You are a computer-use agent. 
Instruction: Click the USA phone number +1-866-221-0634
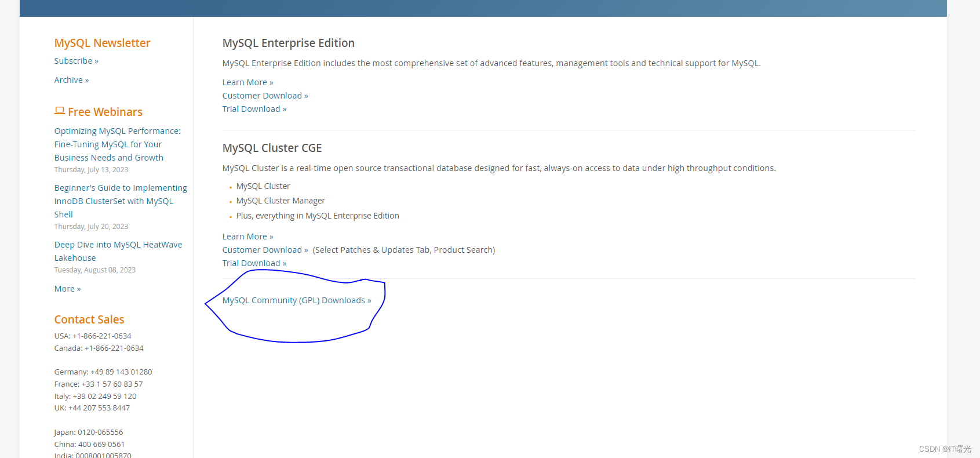pos(102,336)
